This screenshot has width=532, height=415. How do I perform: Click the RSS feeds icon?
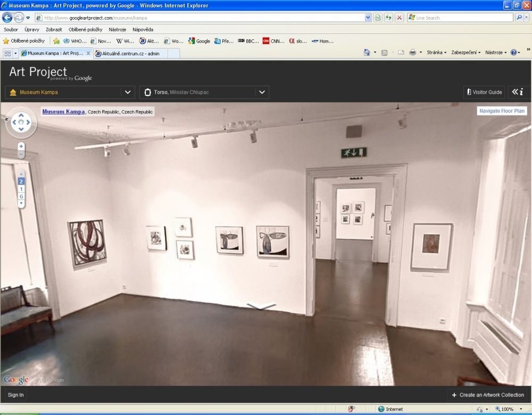click(385, 53)
